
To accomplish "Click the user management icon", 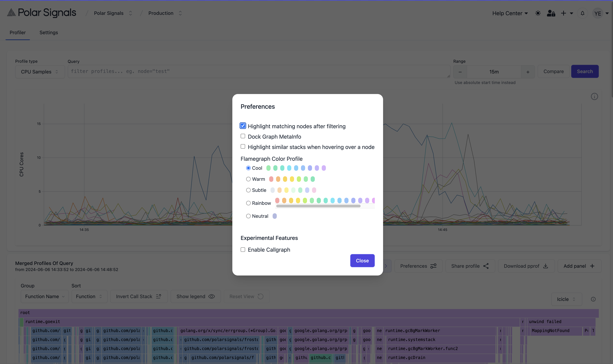I will click(551, 13).
